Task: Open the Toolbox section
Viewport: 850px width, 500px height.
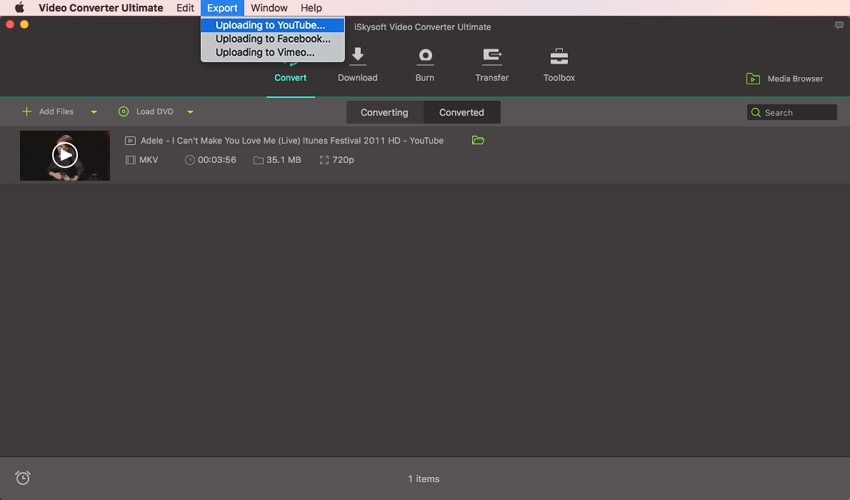Action: (x=559, y=64)
